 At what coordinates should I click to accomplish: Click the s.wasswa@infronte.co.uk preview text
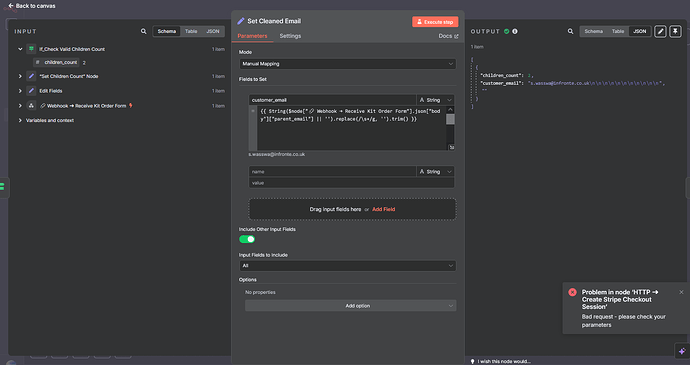277,155
